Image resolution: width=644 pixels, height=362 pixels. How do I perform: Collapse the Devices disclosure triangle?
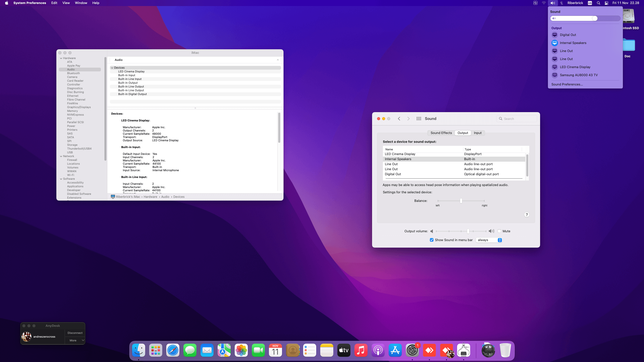(112, 68)
